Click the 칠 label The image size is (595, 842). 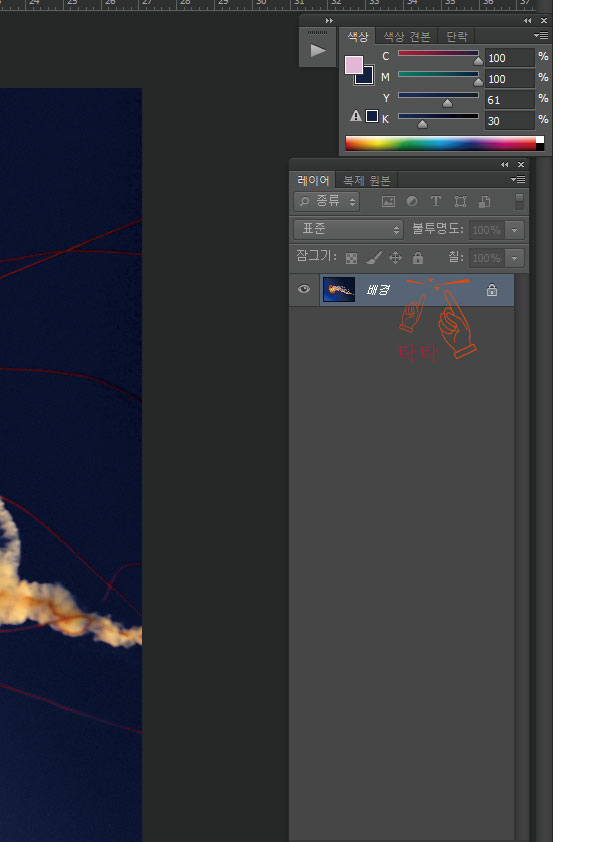pyautogui.click(x=456, y=257)
